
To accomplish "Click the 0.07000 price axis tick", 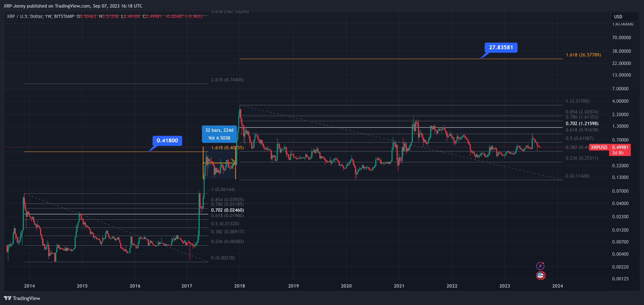I will [x=620, y=191].
